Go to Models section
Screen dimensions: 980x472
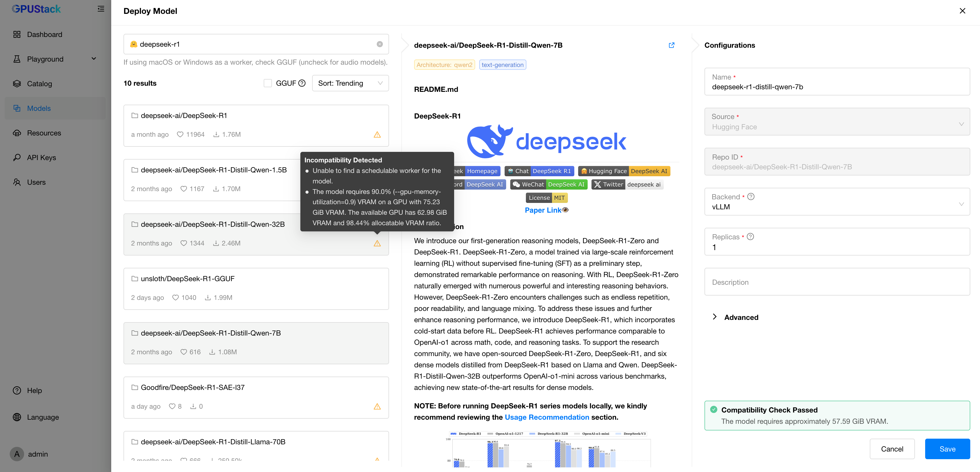point(55,108)
